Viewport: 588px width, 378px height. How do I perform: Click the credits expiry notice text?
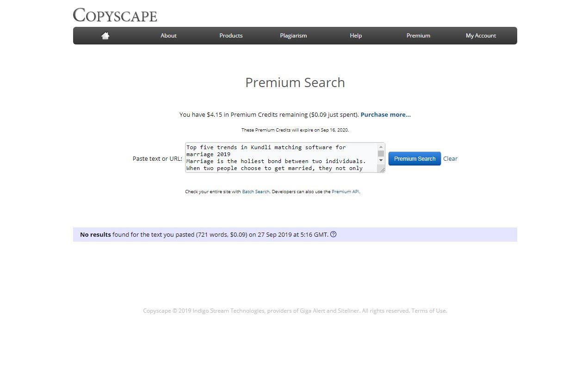pyautogui.click(x=295, y=130)
